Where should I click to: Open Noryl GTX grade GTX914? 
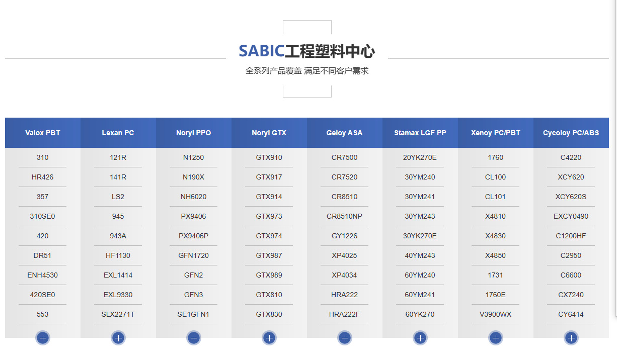(269, 197)
